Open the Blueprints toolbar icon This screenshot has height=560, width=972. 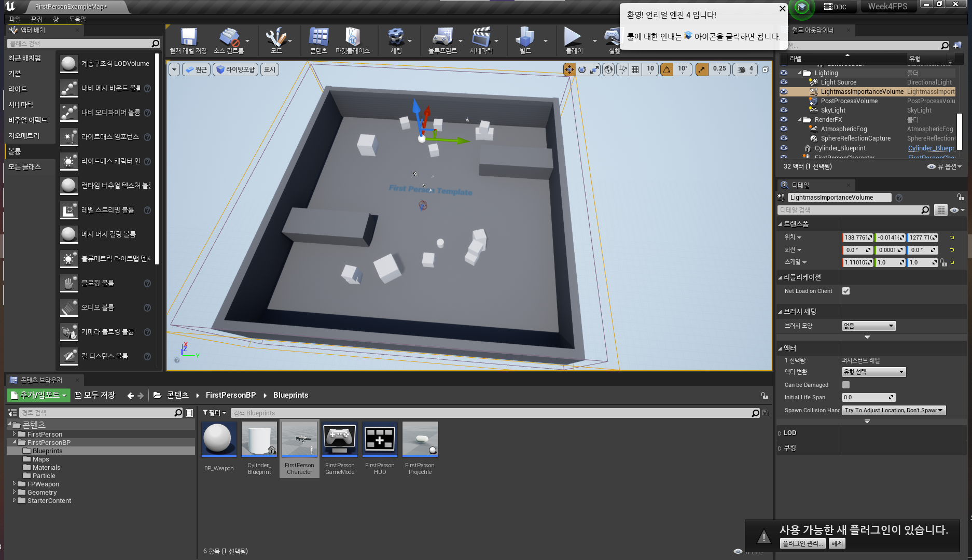(x=442, y=40)
